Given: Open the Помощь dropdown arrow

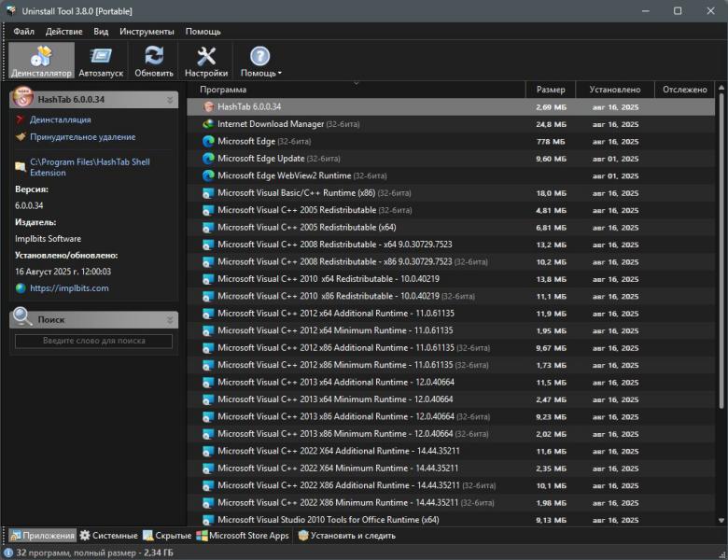Looking at the screenshot, I should [279, 74].
